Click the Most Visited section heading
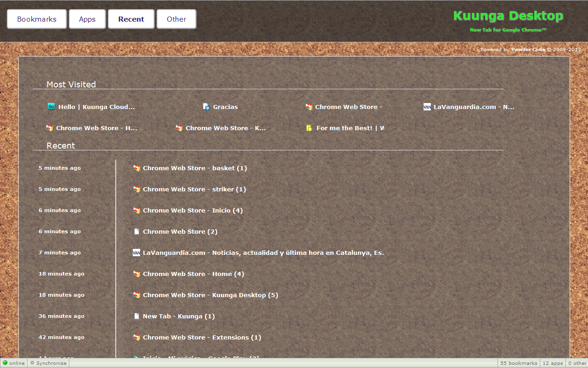This screenshot has height=368, width=588. [x=71, y=84]
